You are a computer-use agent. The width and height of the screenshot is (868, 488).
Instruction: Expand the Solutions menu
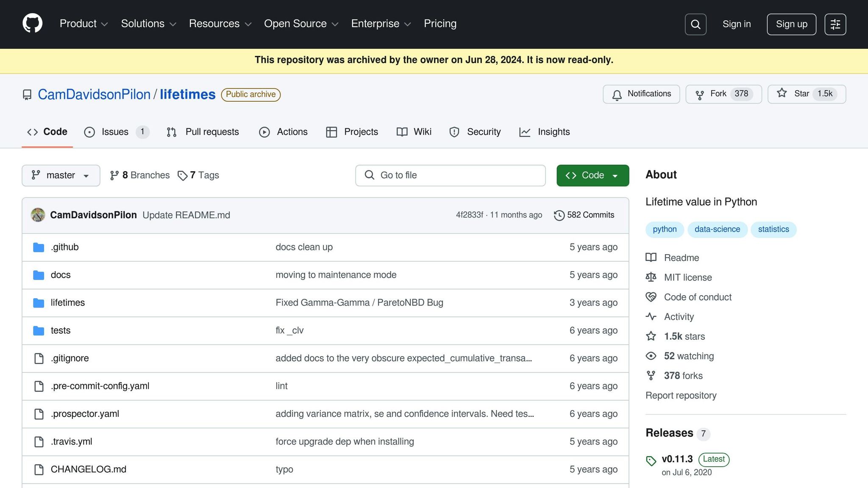tap(149, 24)
